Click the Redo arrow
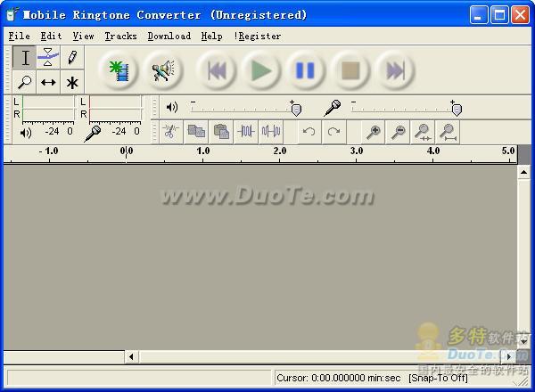This screenshot has height=392, width=535. pos(334,131)
